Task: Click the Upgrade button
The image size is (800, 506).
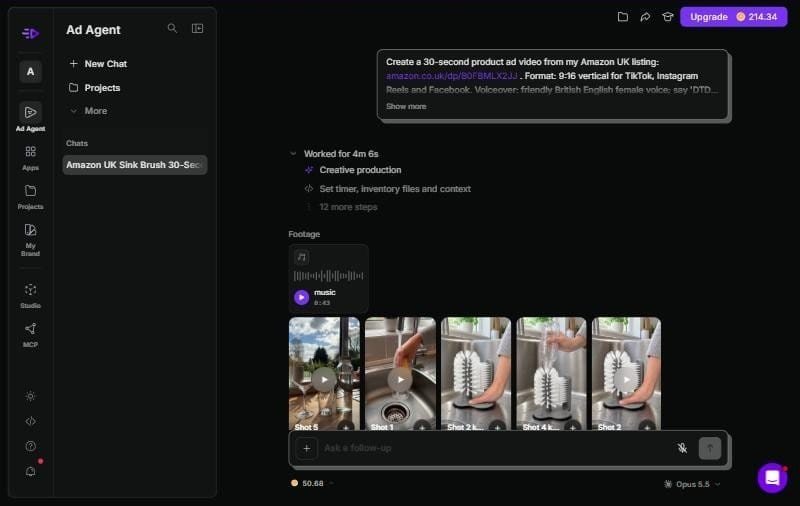Action: (709, 17)
